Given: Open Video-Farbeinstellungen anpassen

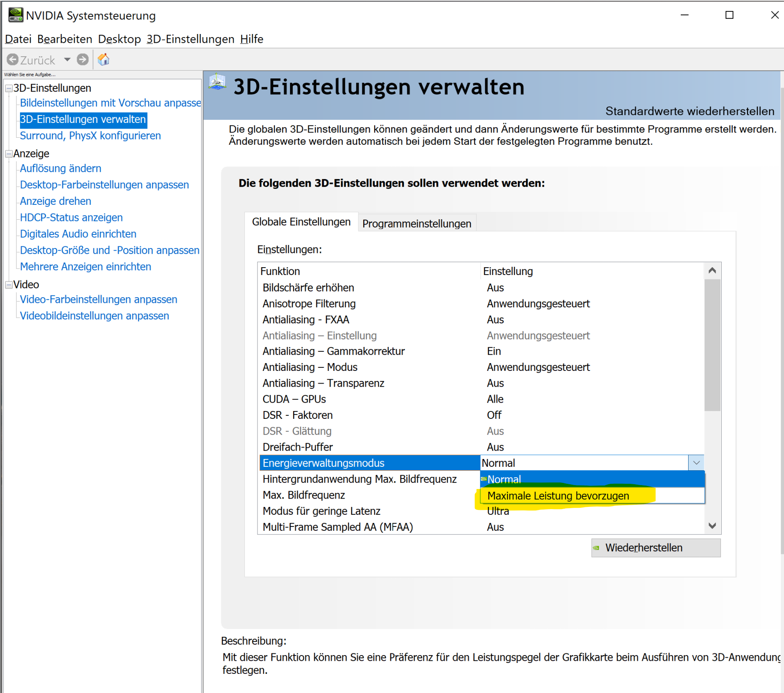Looking at the screenshot, I should 99,299.
